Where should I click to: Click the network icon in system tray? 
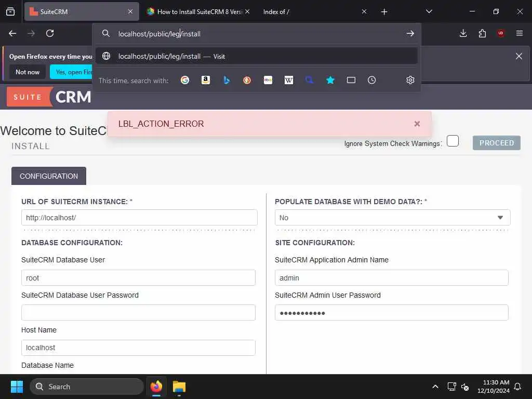451,387
